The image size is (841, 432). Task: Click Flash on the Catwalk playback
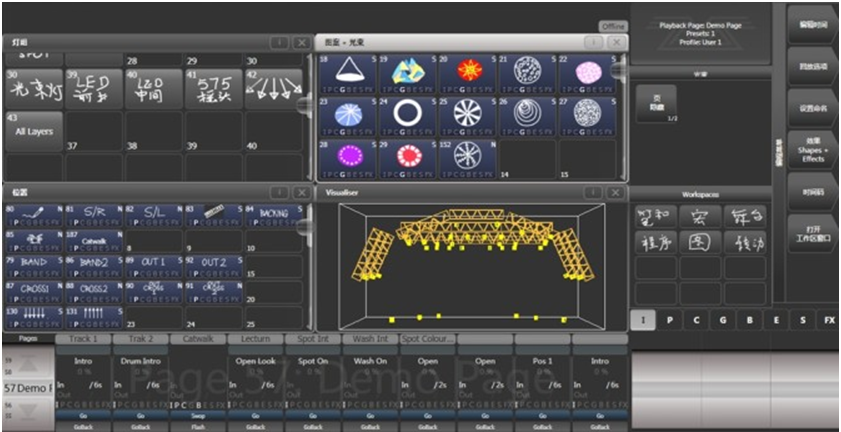coord(198,427)
